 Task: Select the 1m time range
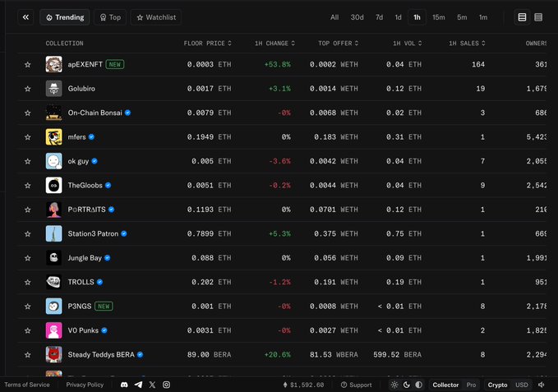483,17
